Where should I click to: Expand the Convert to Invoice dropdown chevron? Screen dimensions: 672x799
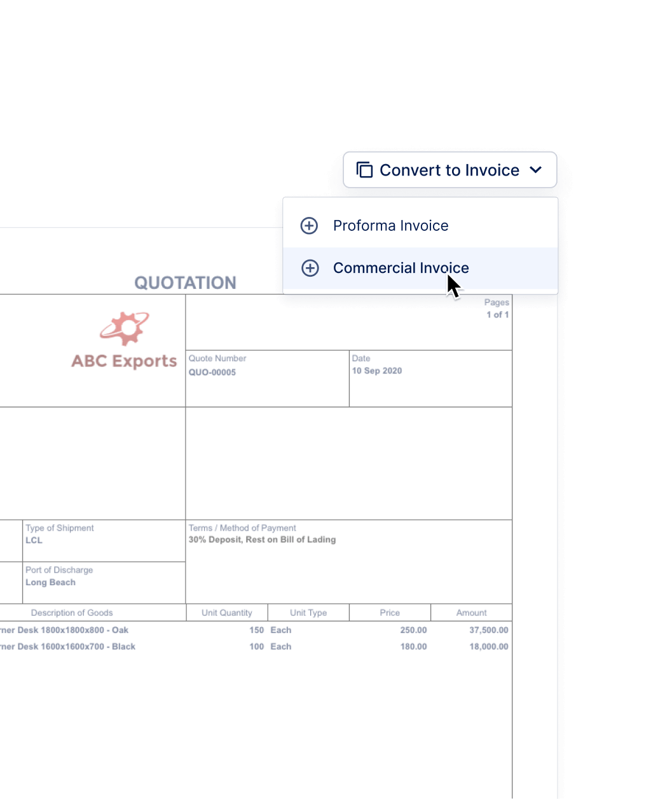tap(536, 170)
